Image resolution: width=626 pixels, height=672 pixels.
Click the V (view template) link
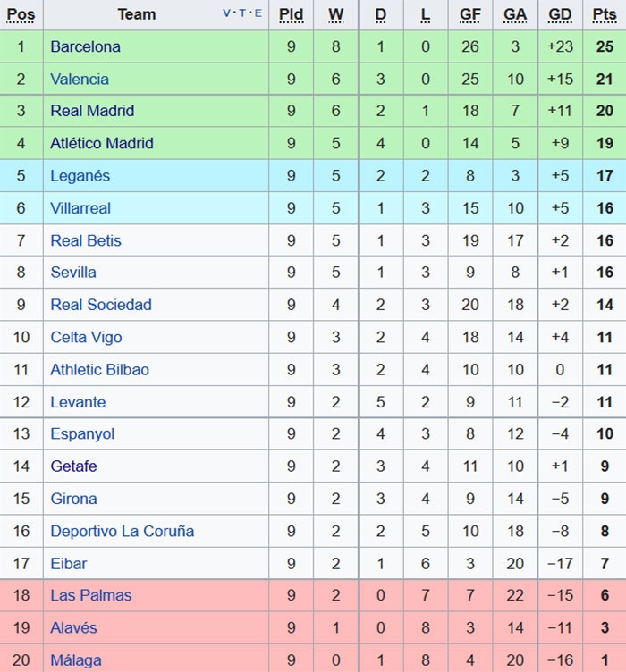pos(226,13)
